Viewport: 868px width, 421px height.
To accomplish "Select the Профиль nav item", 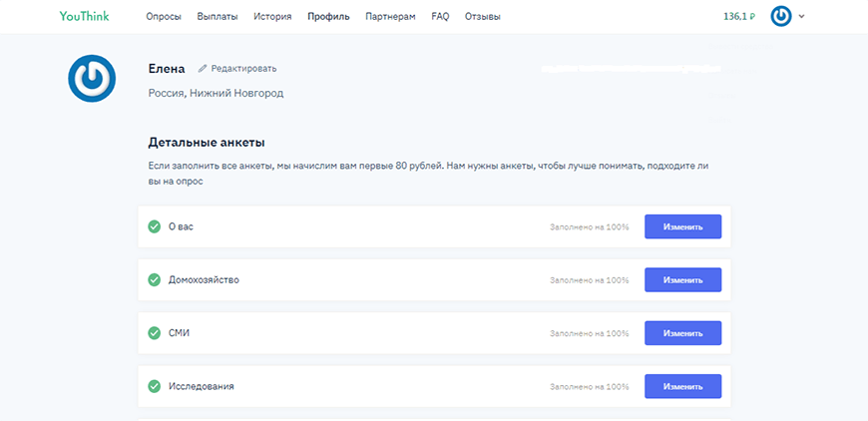I will (328, 17).
